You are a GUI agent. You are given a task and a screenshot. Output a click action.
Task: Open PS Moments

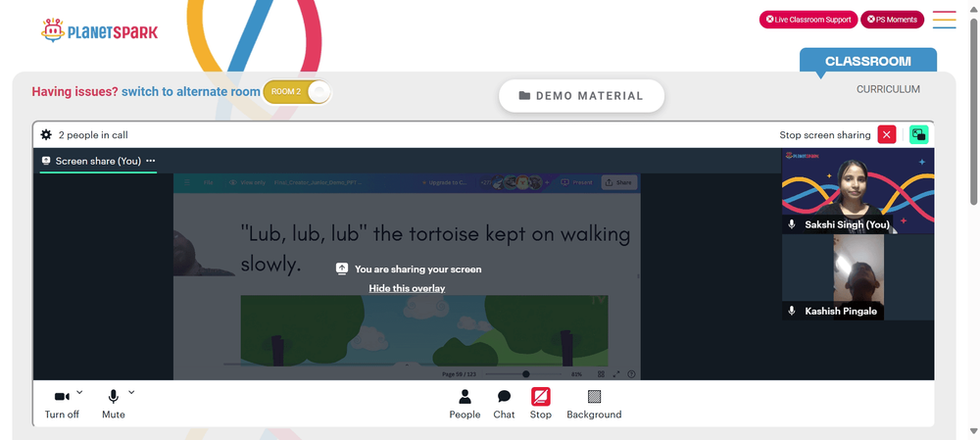(892, 20)
